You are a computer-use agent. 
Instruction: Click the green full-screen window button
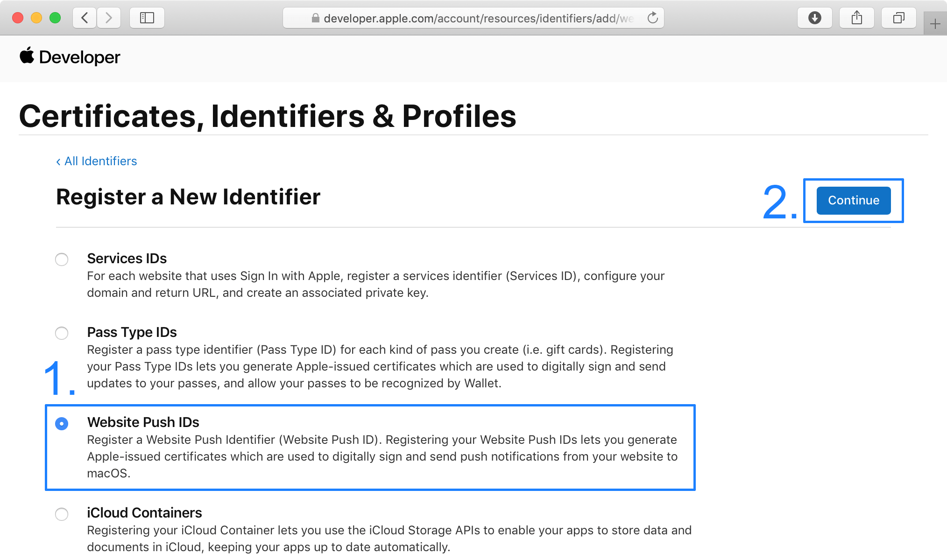click(x=55, y=18)
